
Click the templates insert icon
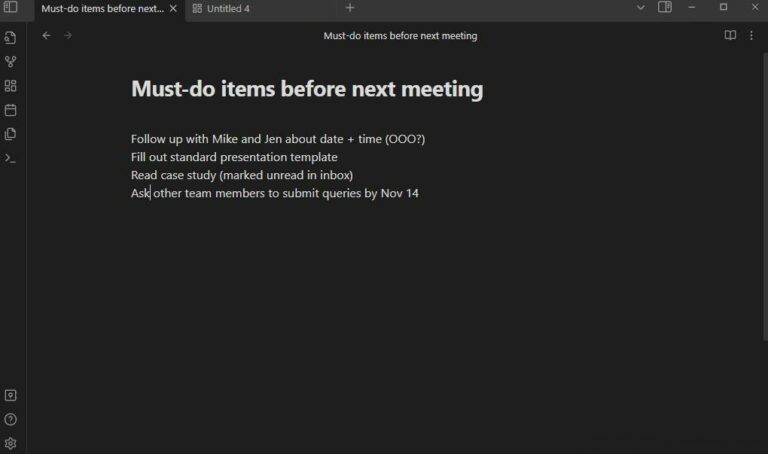[x=10, y=134]
